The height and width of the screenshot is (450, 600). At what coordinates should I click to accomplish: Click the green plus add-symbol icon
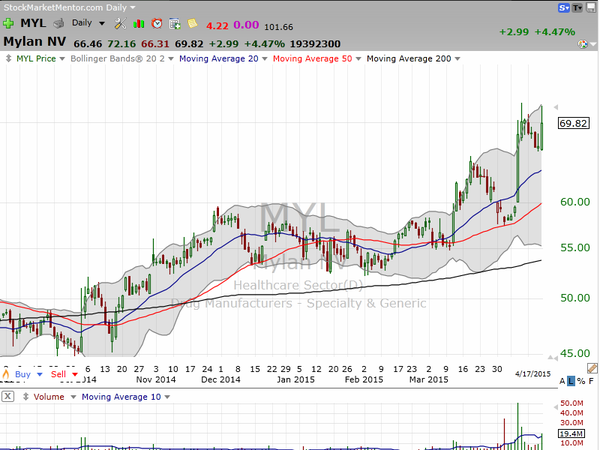coord(8,24)
